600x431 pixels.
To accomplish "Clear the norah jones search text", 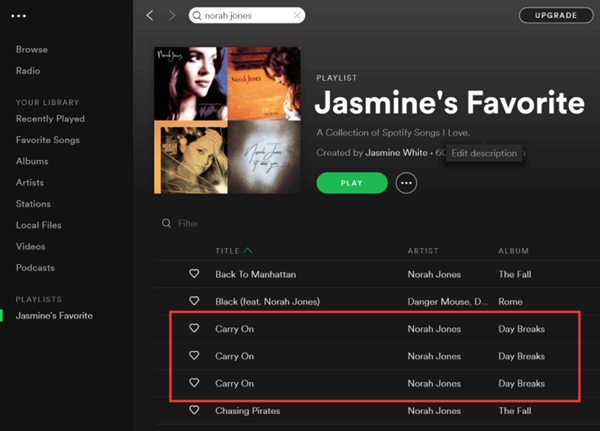I will (x=297, y=15).
